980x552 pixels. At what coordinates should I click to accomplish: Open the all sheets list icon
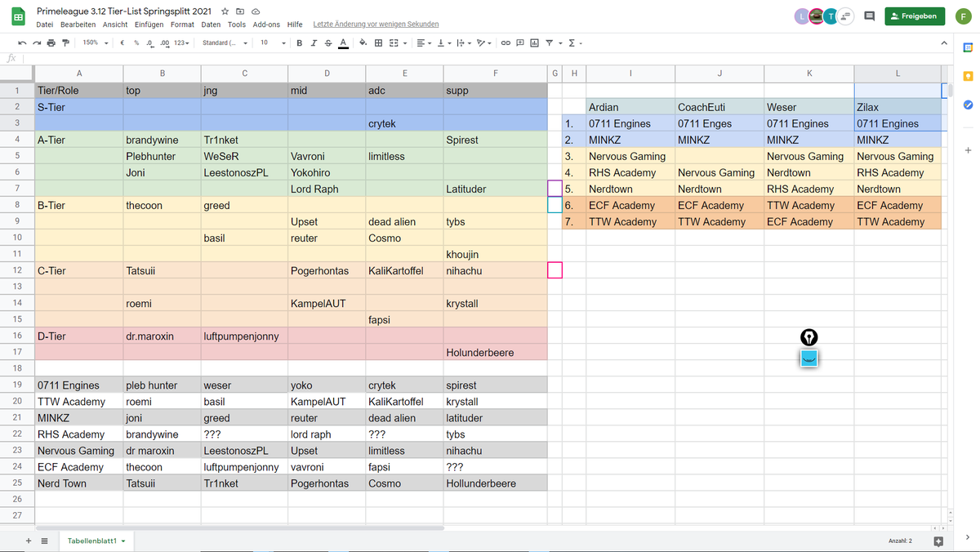pyautogui.click(x=44, y=541)
